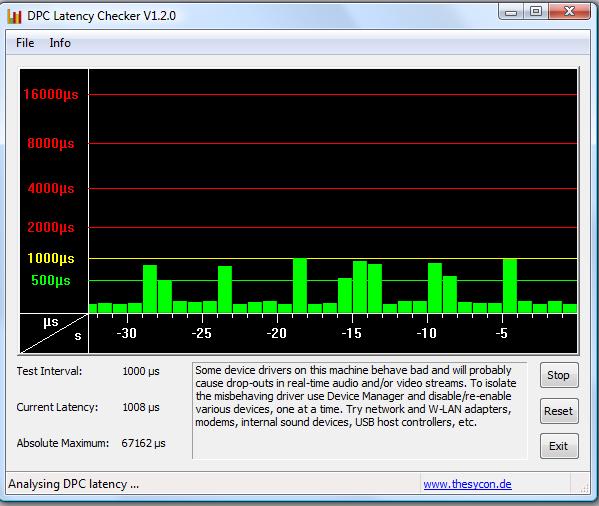Click the driver warning message text box

(x=359, y=411)
